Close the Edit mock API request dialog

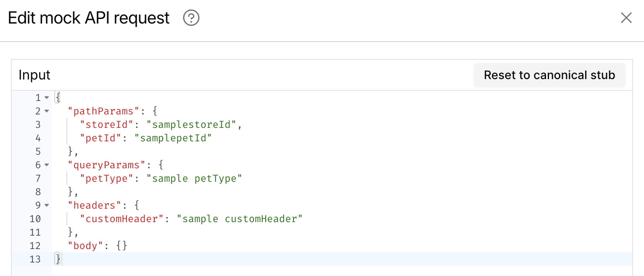pyautogui.click(x=626, y=18)
